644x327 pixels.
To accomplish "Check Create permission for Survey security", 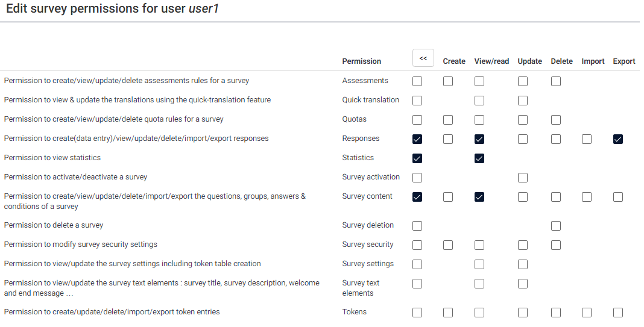I will [x=448, y=245].
